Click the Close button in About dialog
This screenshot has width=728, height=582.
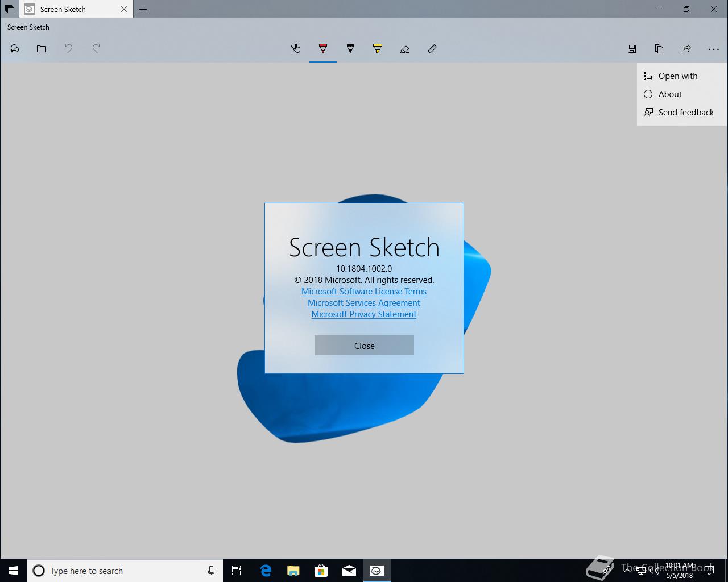point(364,346)
